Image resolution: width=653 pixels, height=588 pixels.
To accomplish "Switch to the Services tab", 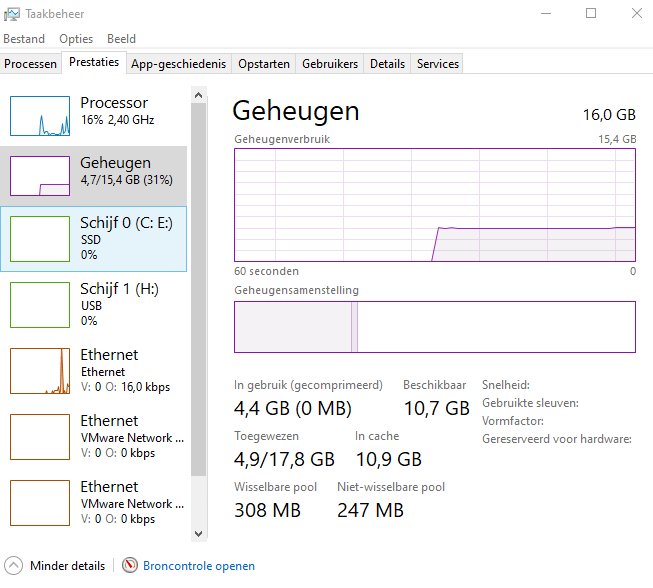I will point(438,64).
